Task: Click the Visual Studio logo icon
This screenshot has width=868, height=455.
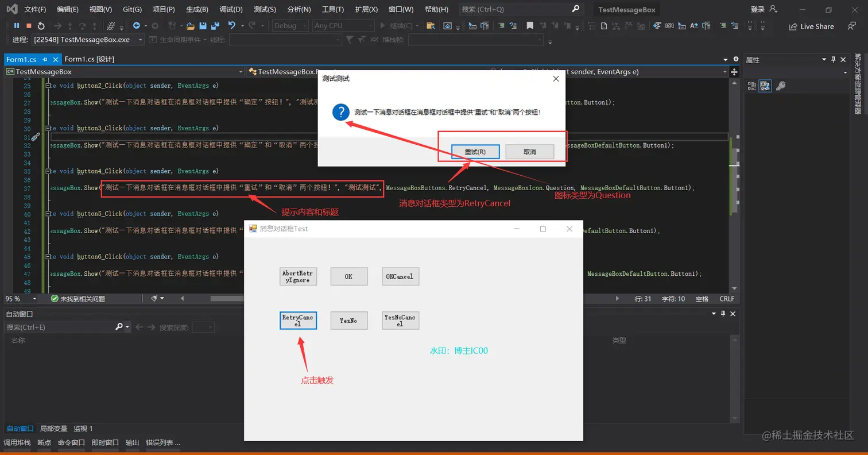Action: [11, 9]
